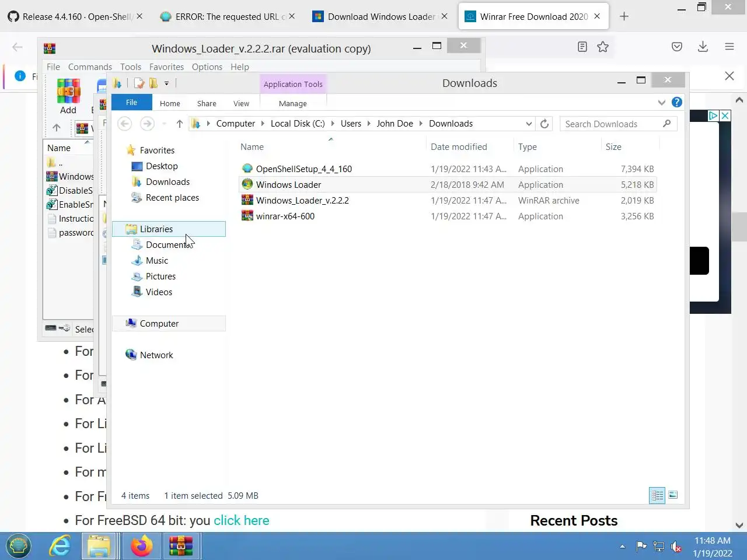Bookmark this page with the star icon
The width and height of the screenshot is (747, 560).
point(603,47)
